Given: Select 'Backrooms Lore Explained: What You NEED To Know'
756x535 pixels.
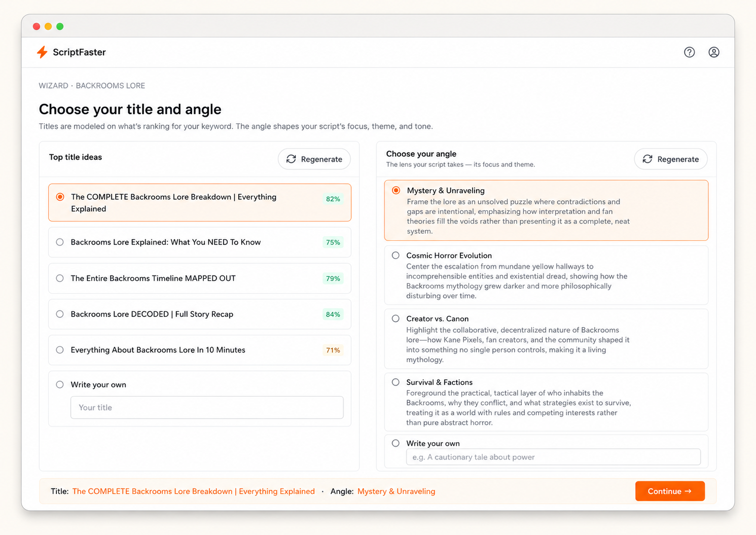Looking at the screenshot, I should 200,242.
